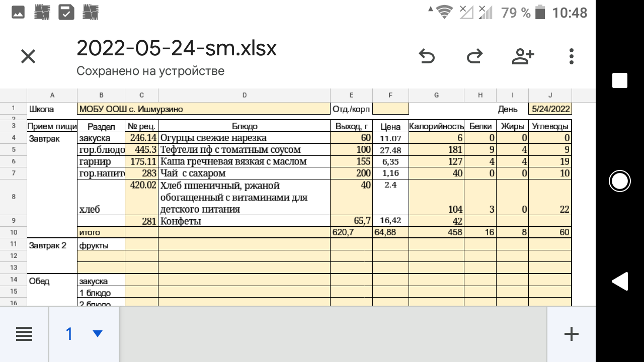Close the spreadsheet with the X icon
This screenshot has height=362, width=644.
pos(28,56)
